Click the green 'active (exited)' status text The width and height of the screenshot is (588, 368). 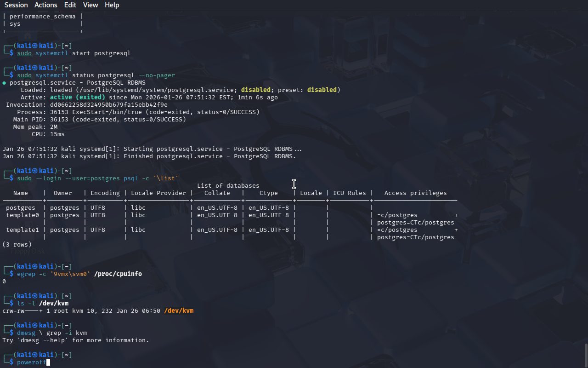tap(77, 98)
